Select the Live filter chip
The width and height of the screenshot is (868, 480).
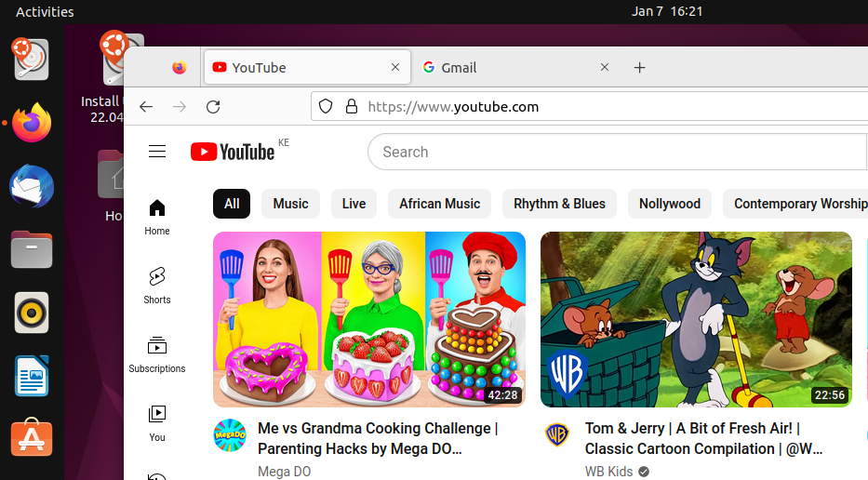(x=354, y=204)
